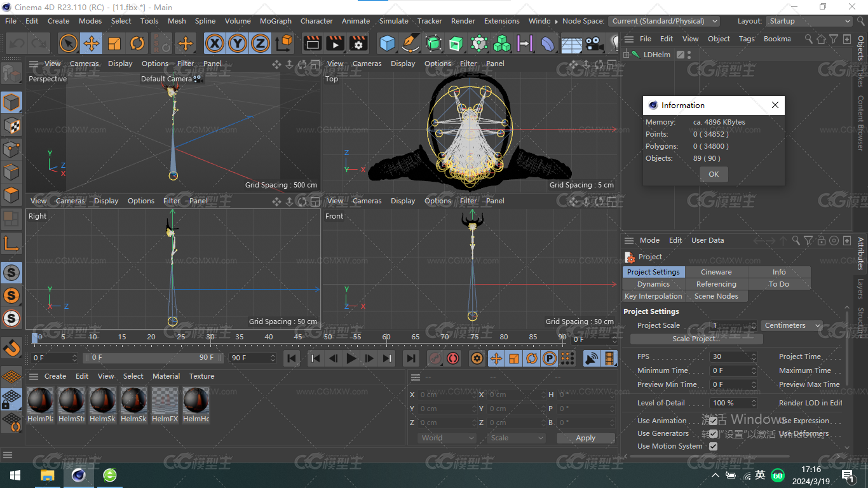868x488 pixels.
Task: Go to start of animation
Action: click(292, 358)
